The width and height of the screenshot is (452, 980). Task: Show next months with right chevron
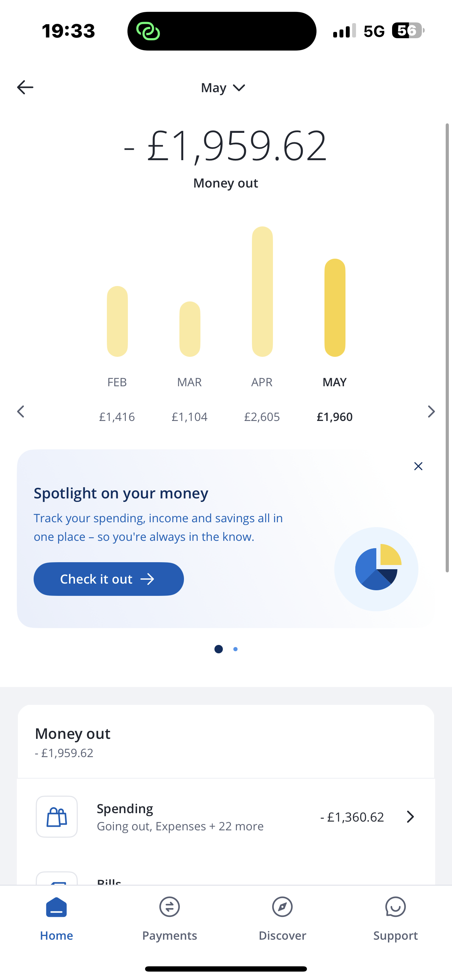431,411
